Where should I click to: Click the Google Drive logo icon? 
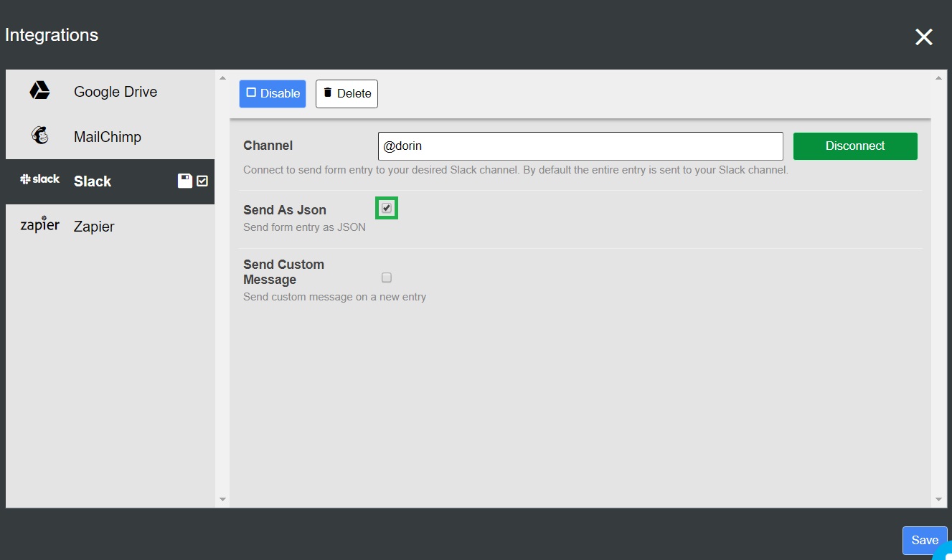(39, 90)
